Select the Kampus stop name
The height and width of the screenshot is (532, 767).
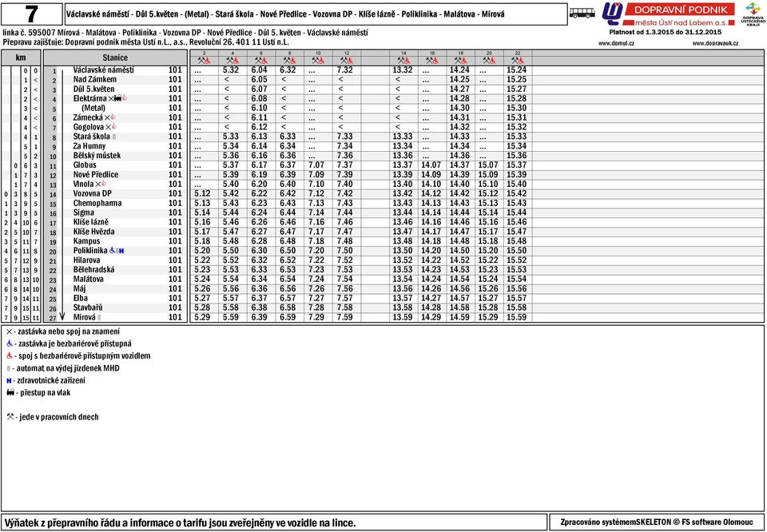(x=86, y=241)
